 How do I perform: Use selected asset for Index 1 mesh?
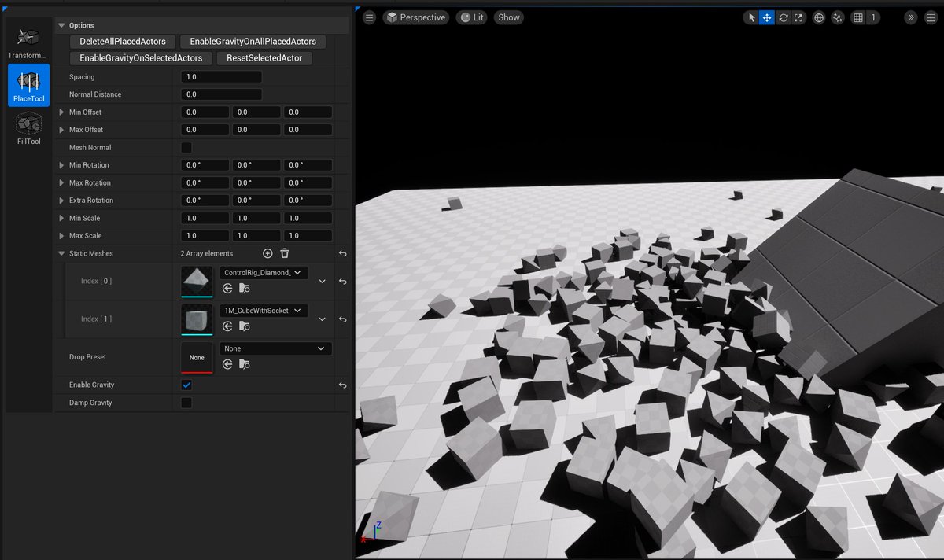tap(227, 326)
